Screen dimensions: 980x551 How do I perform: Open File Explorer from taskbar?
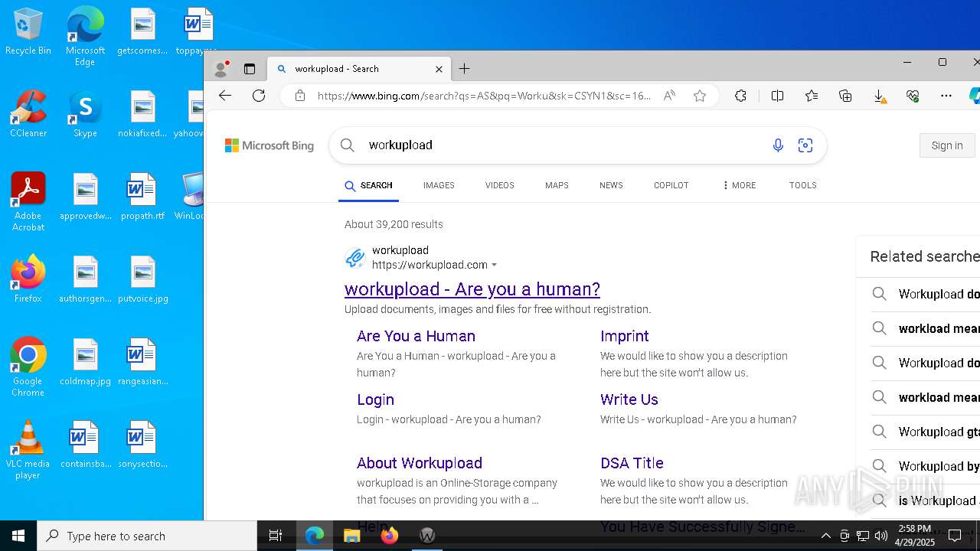coord(352,536)
